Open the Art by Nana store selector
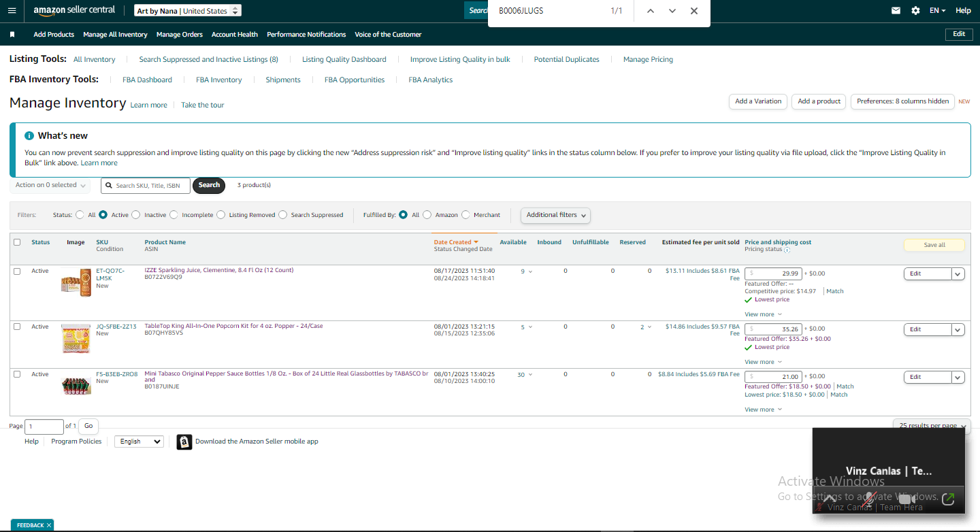Screen dimensions: 980x532 pos(187,11)
